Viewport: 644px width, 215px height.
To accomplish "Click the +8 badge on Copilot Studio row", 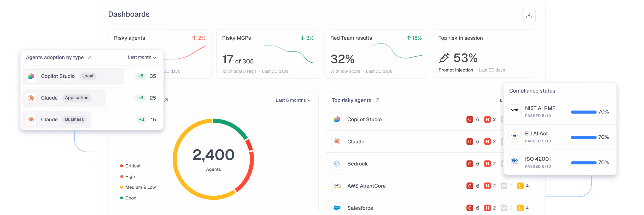I will (x=140, y=76).
